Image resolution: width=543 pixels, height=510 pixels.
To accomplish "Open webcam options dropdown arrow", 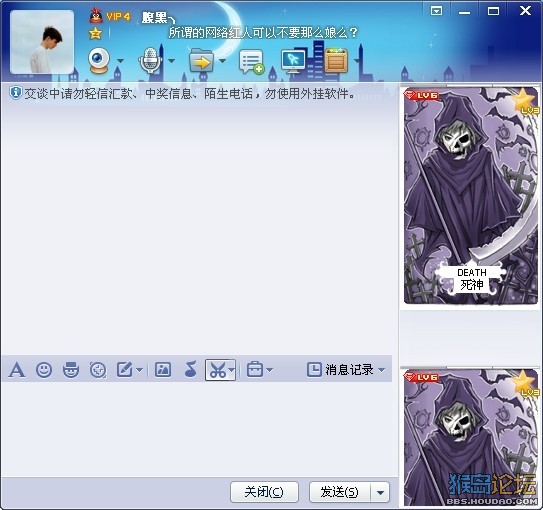I will coord(120,61).
